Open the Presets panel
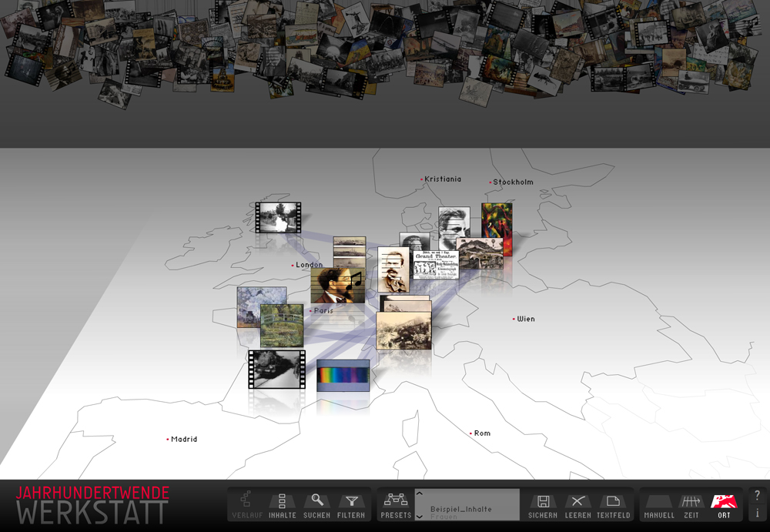The image size is (770, 532). pyautogui.click(x=396, y=506)
